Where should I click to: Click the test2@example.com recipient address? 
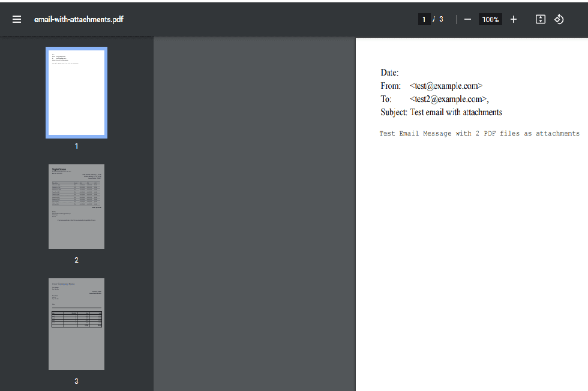click(449, 99)
